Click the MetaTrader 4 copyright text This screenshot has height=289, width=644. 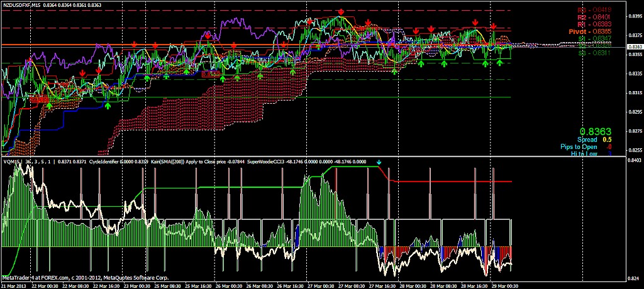coord(86,277)
